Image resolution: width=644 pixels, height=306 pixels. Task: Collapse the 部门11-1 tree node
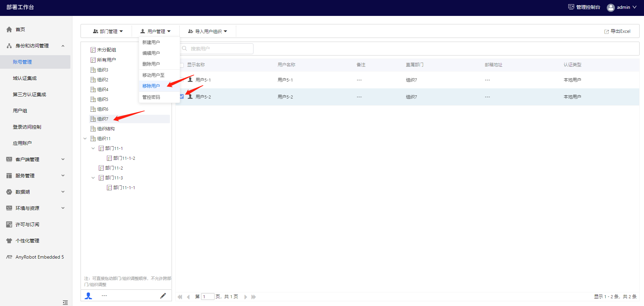(x=93, y=148)
